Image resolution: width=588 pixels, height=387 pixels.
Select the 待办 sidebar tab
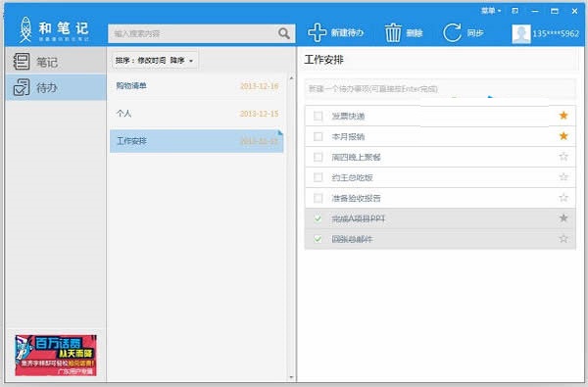click(x=56, y=87)
